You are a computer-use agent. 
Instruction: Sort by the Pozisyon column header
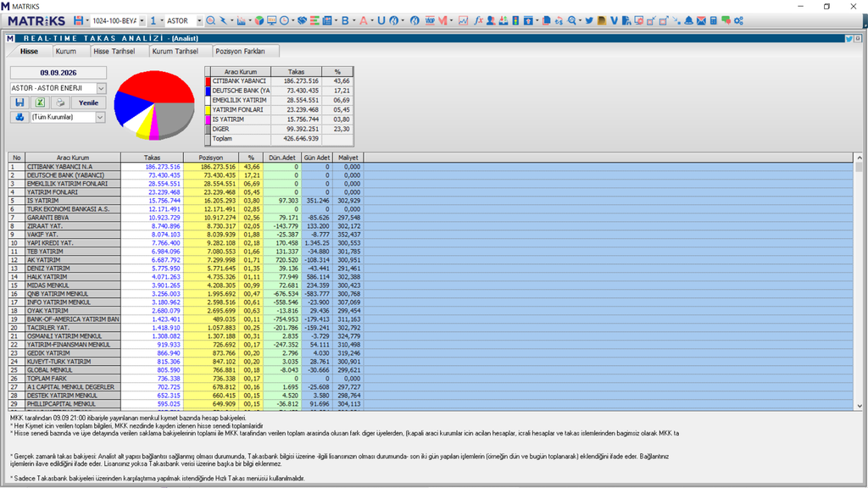(x=211, y=158)
